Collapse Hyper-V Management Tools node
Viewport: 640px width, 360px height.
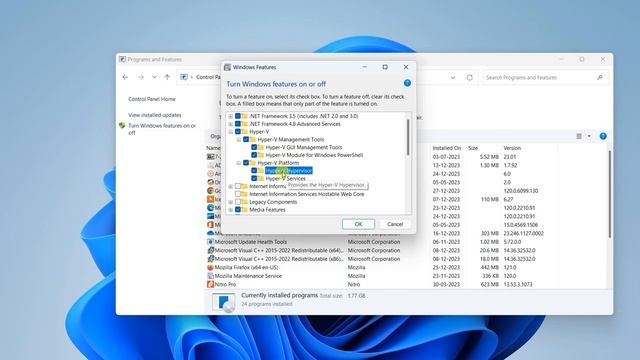coord(239,140)
